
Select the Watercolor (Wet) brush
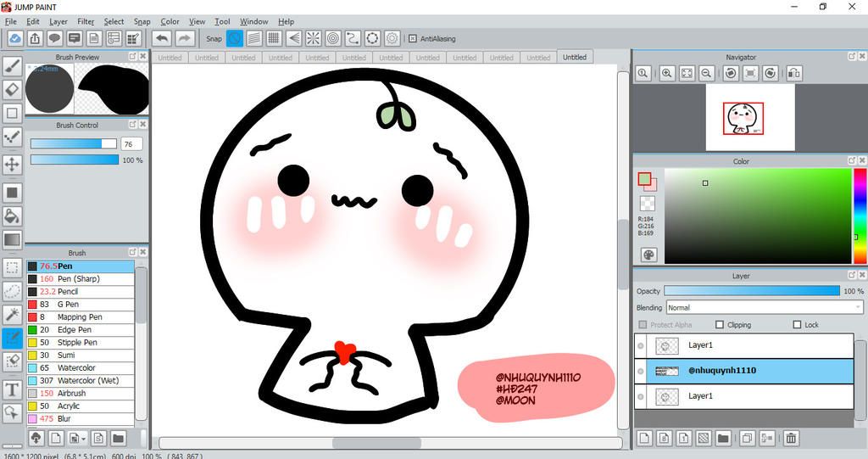tap(81, 381)
